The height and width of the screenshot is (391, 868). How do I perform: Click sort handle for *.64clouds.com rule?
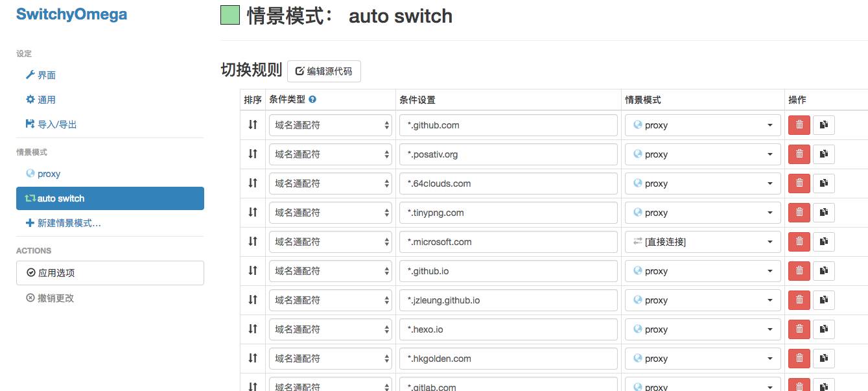tap(253, 183)
